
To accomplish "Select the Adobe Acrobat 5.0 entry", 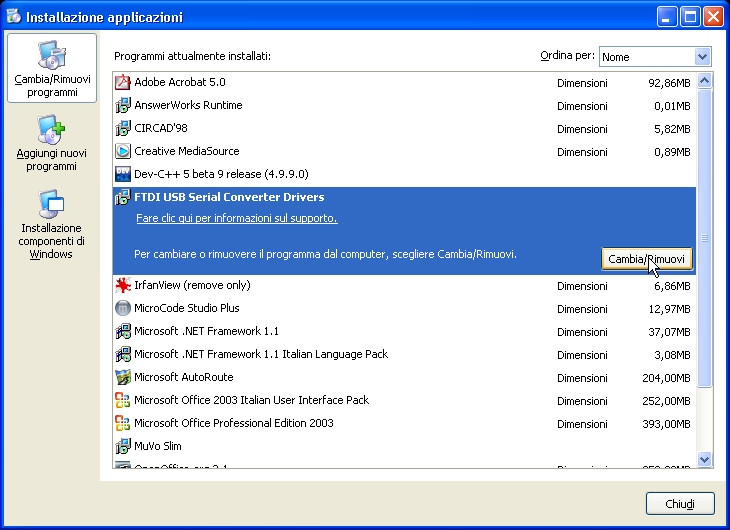I will coord(404,82).
